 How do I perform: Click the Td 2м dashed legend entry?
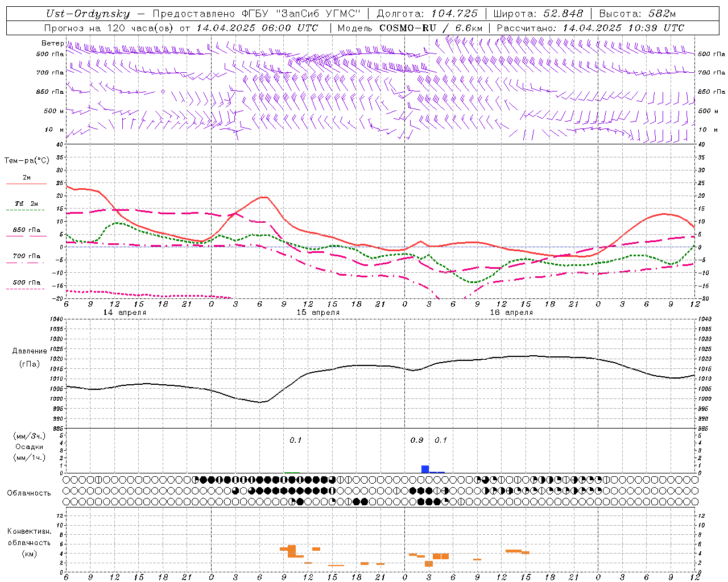[26, 203]
